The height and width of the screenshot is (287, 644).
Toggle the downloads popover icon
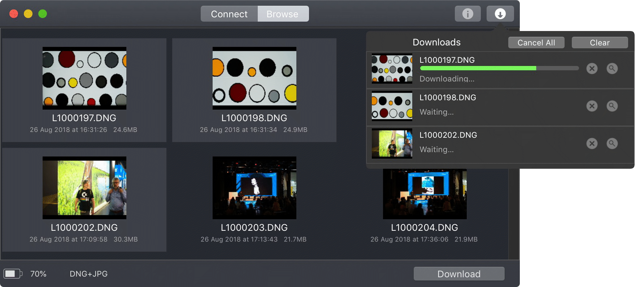(x=500, y=14)
